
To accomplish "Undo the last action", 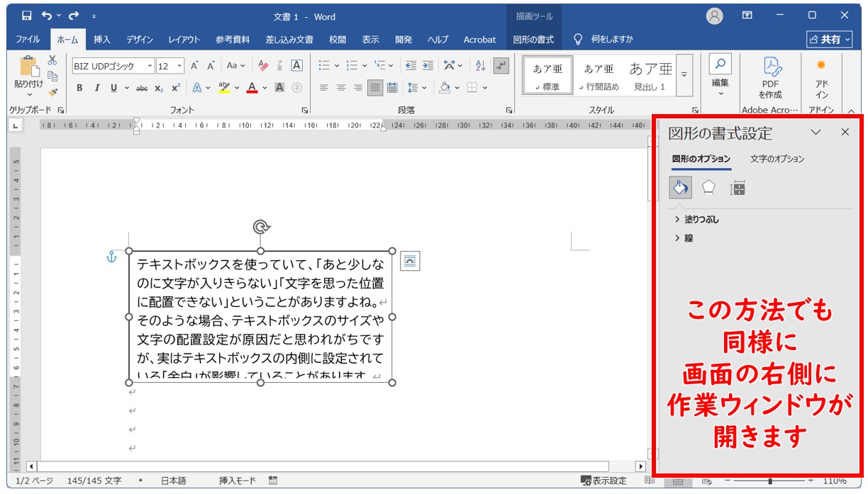I will point(47,16).
